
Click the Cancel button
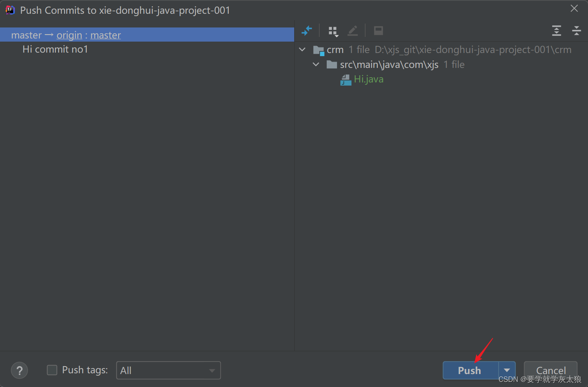point(550,370)
